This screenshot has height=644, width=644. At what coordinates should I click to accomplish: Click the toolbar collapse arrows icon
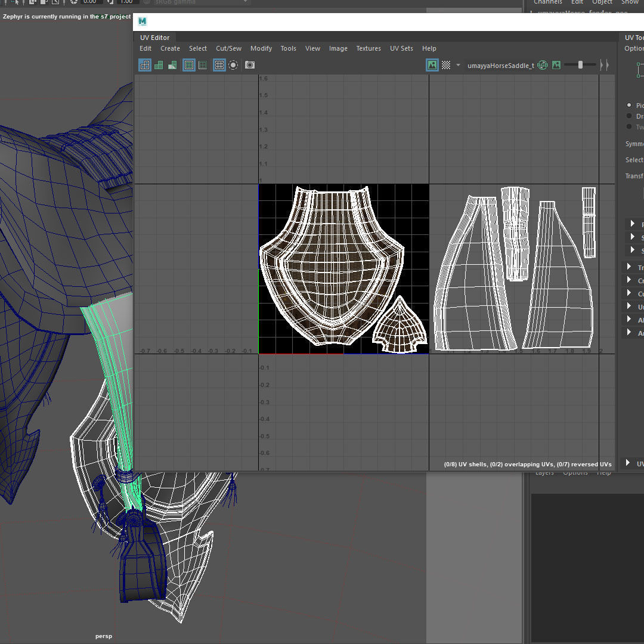[604, 65]
